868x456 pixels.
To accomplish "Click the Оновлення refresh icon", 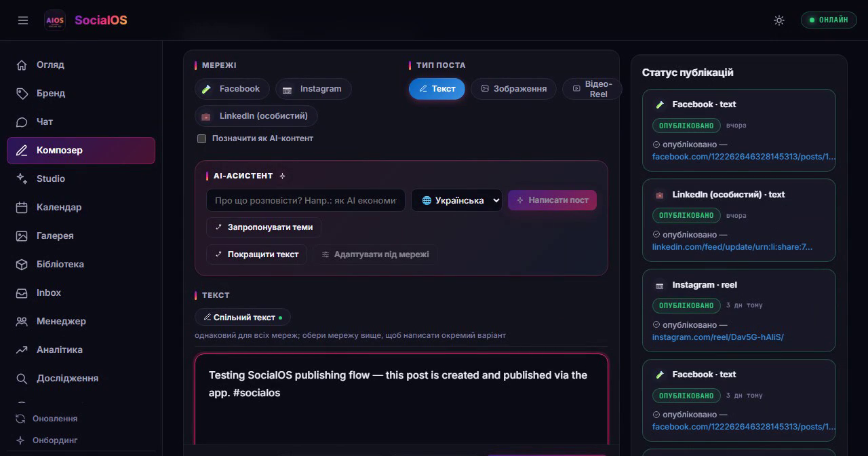I will 20,419.
